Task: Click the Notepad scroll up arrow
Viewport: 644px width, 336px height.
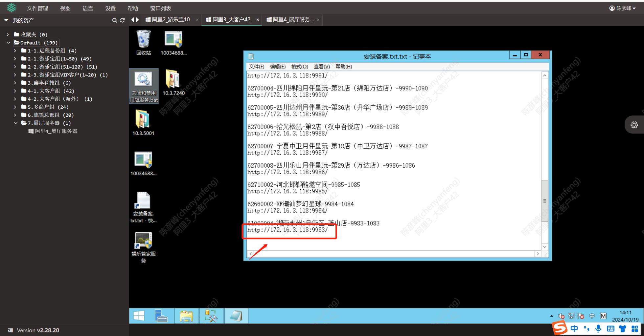Action: (x=544, y=75)
